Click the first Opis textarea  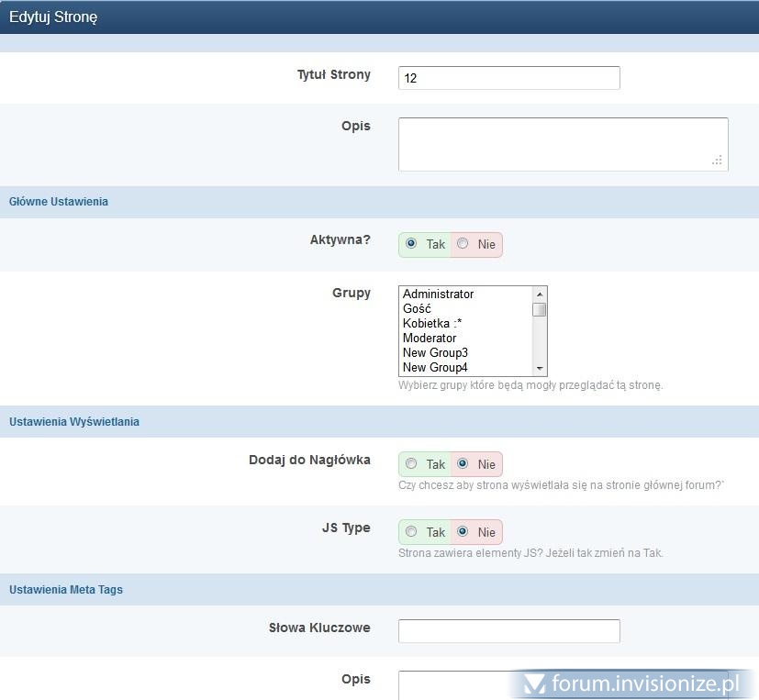562,143
